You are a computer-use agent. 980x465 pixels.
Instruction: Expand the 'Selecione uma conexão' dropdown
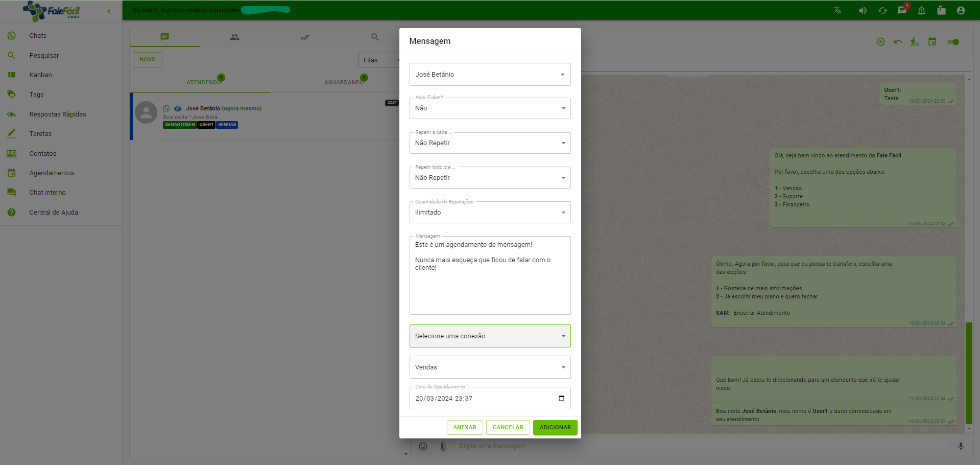coord(490,336)
